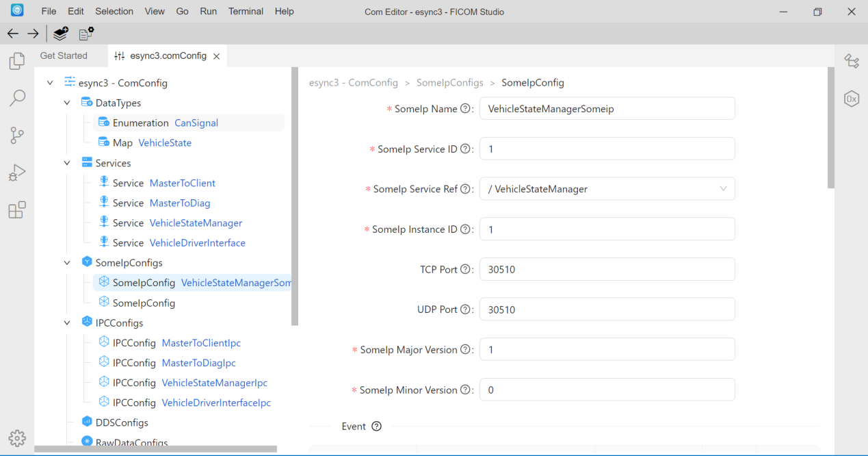
Task: Click esync3 - ComConfig breadcrumb link
Action: pos(354,83)
